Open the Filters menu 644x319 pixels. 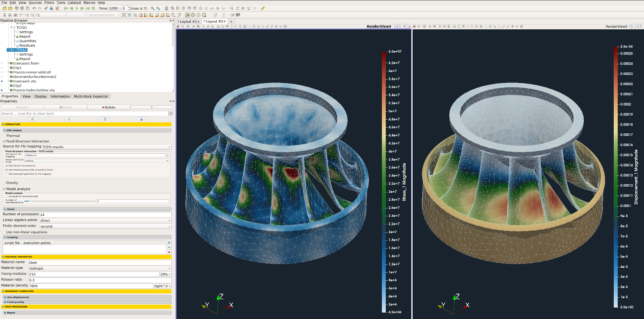[49, 3]
